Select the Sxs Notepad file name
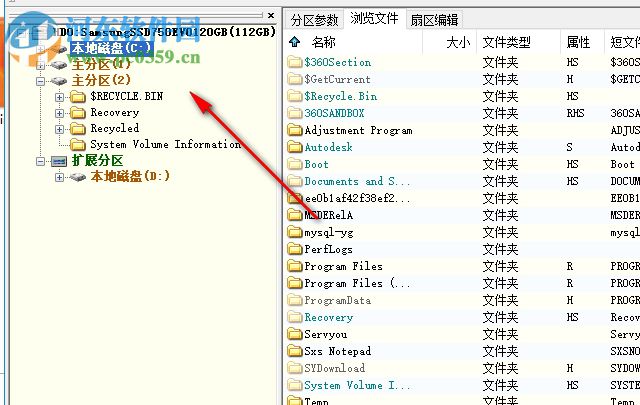Image resolution: width=640 pixels, height=405 pixels. [x=338, y=351]
